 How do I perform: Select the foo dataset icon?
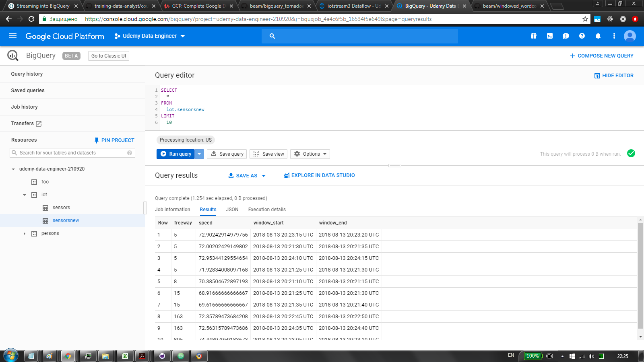[x=34, y=182]
